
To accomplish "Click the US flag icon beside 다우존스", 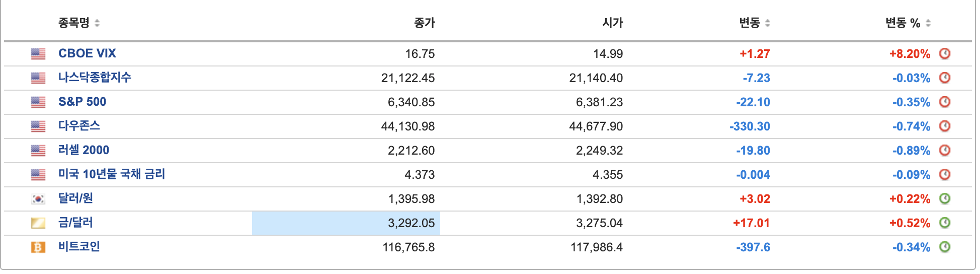I will (x=38, y=126).
